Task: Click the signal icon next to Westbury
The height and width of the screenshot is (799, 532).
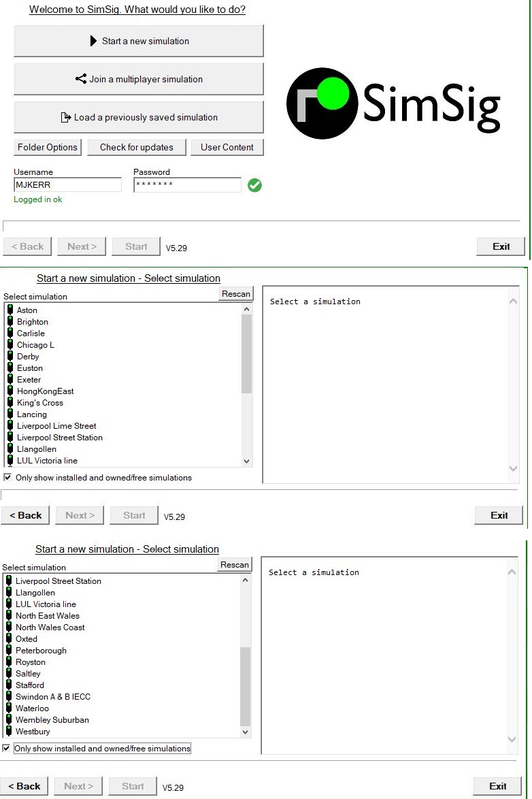Action: (x=9, y=731)
